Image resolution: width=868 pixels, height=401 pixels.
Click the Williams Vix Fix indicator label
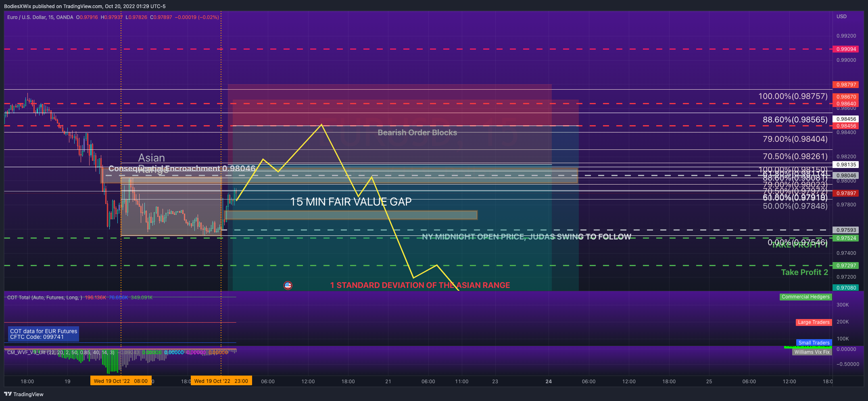pos(812,352)
